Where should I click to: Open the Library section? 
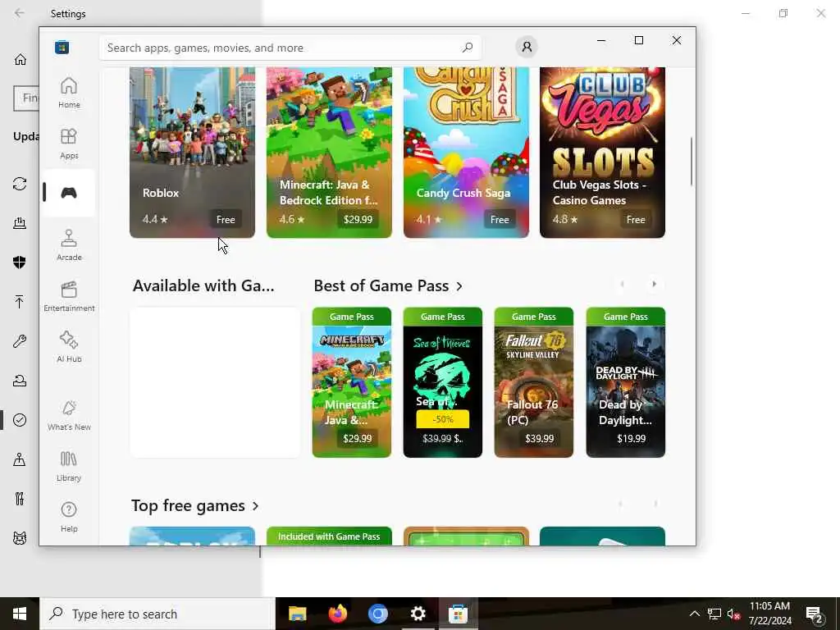[69, 466]
